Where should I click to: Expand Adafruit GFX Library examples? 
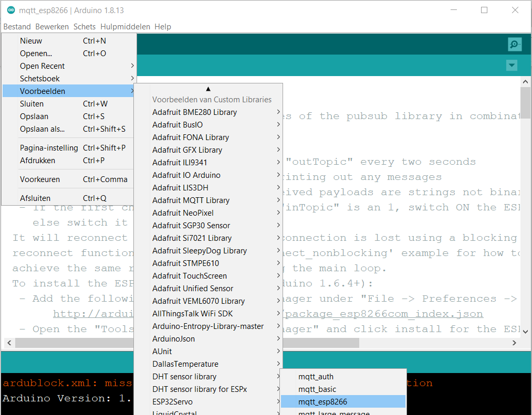(208, 150)
